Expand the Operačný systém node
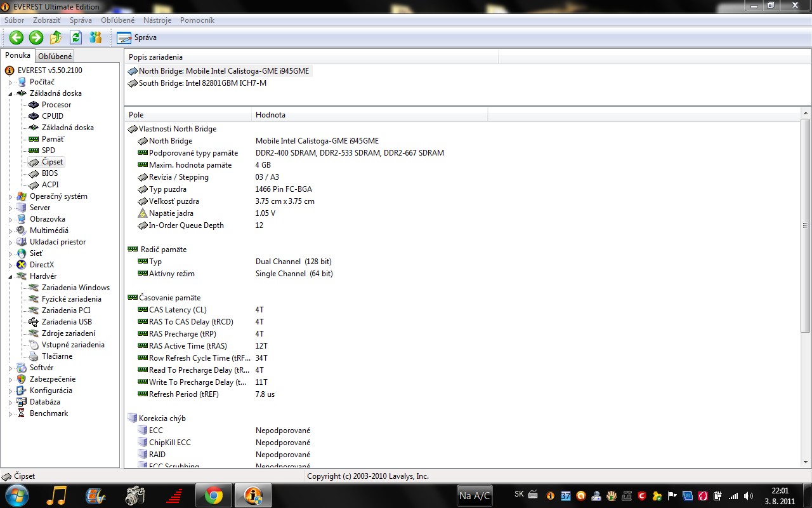Image resolution: width=812 pixels, height=508 pixels. pyautogui.click(x=11, y=197)
